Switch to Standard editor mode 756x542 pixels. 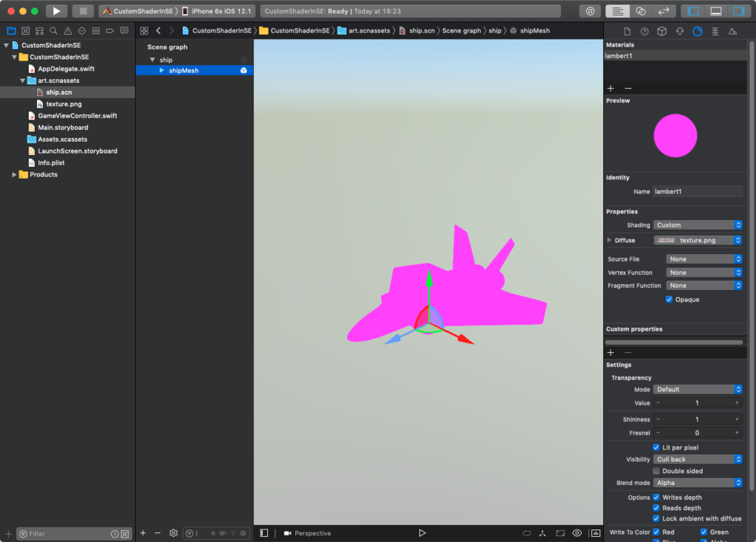(x=618, y=11)
